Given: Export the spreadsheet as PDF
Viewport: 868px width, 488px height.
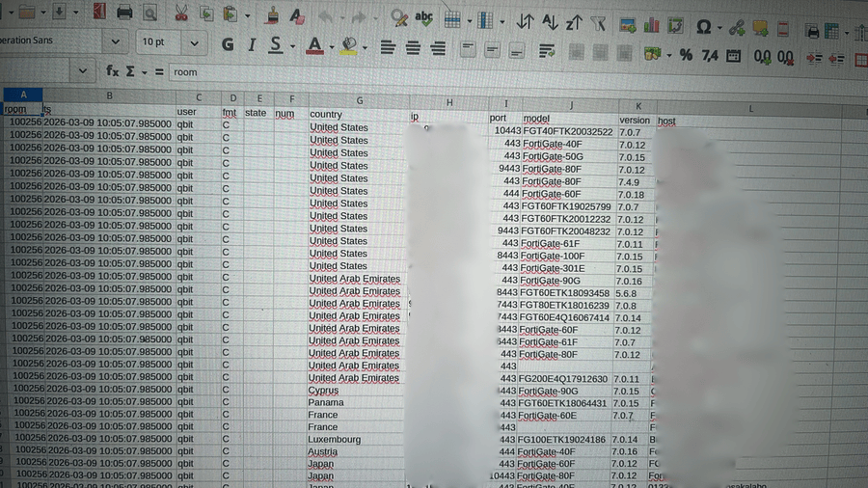Looking at the screenshot, I should [99, 12].
